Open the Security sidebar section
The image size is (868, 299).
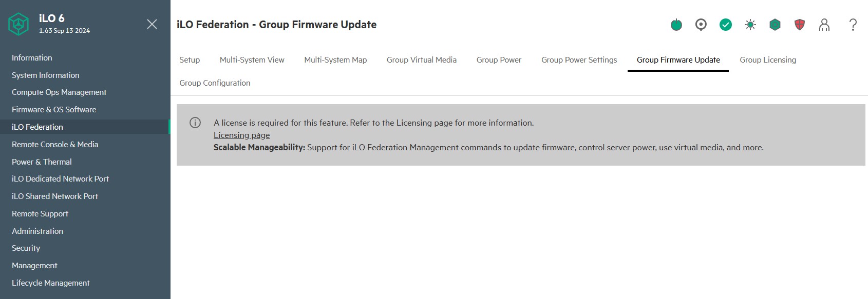tap(26, 248)
